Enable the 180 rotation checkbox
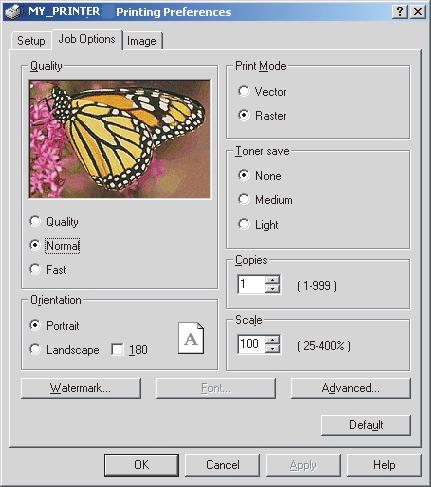 click(x=117, y=350)
